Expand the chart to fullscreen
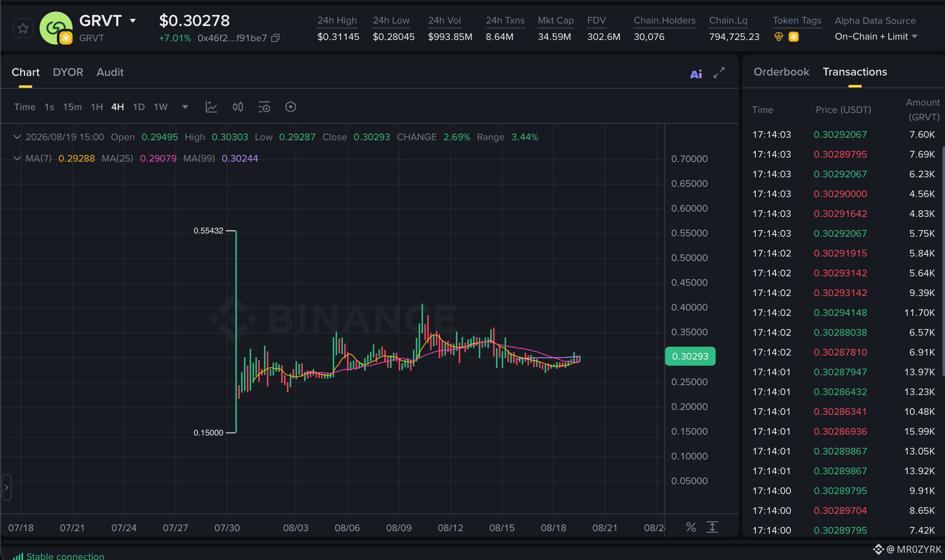The width and height of the screenshot is (945, 560). tap(719, 73)
